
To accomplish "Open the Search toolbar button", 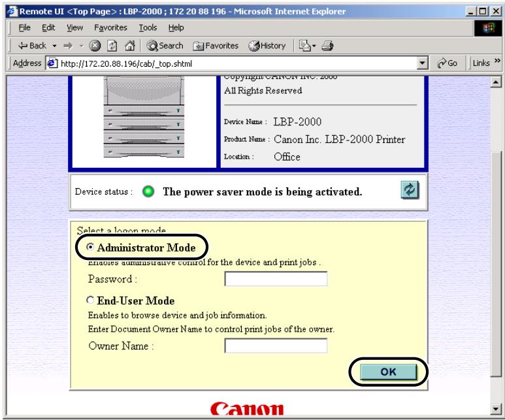I will click(165, 46).
